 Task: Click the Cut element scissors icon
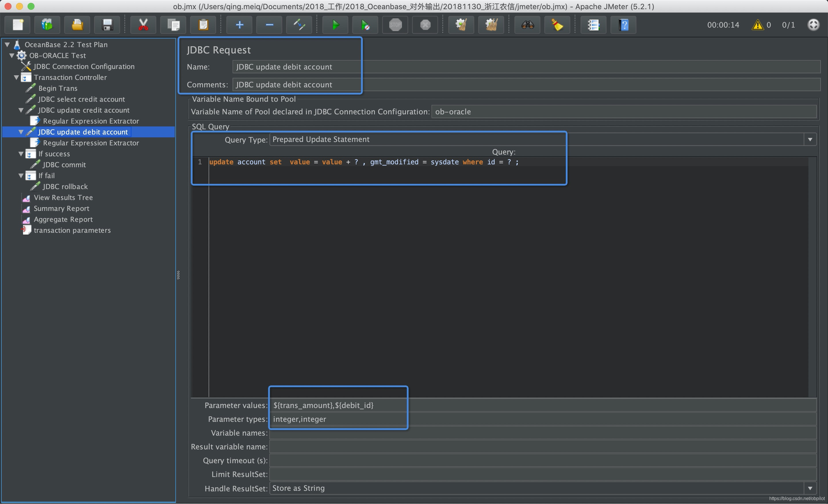(144, 25)
